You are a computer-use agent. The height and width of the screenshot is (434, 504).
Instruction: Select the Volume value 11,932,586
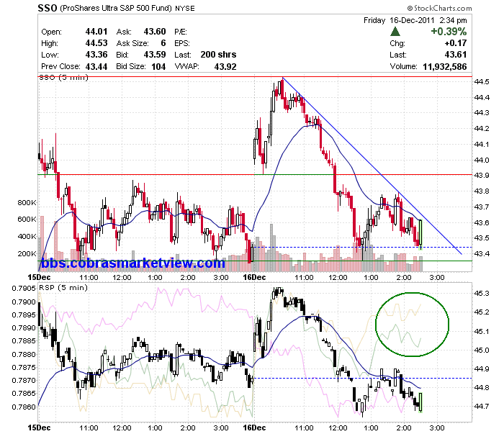click(x=444, y=66)
